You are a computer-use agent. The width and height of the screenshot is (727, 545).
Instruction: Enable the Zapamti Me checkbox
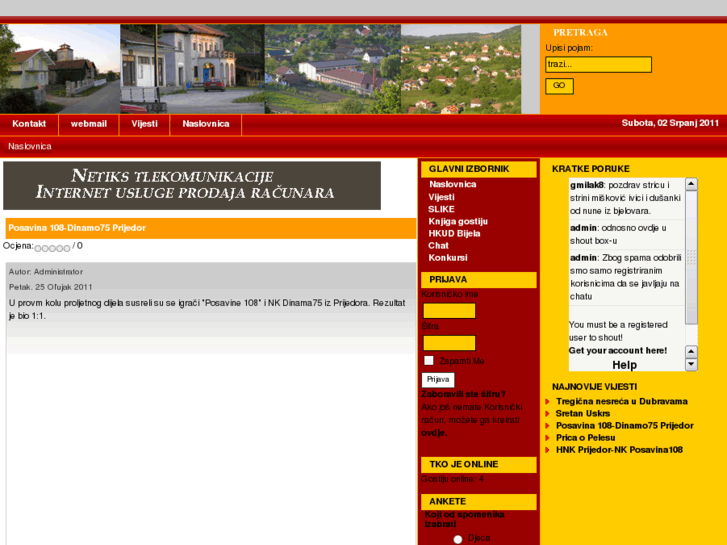coord(429,360)
